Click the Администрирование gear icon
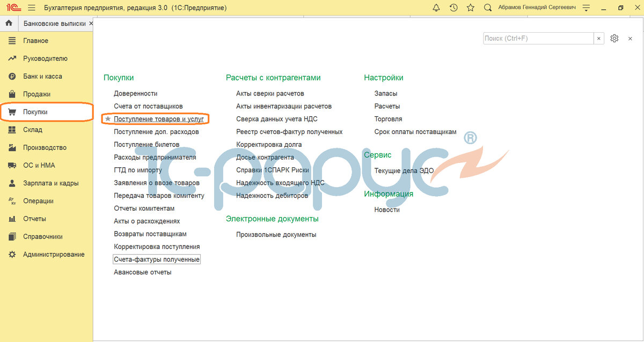 (12, 254)
